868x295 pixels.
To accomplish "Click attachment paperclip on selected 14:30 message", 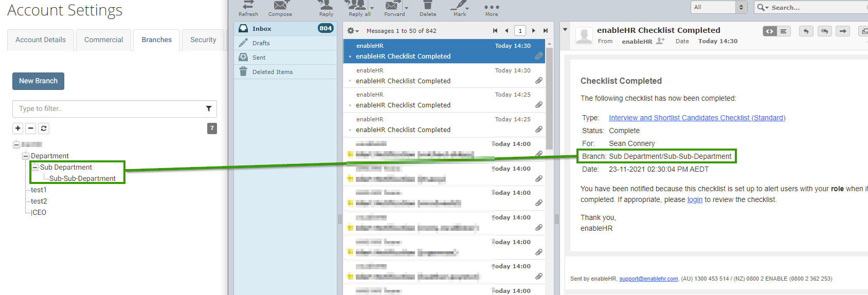I will click(539, 56).
